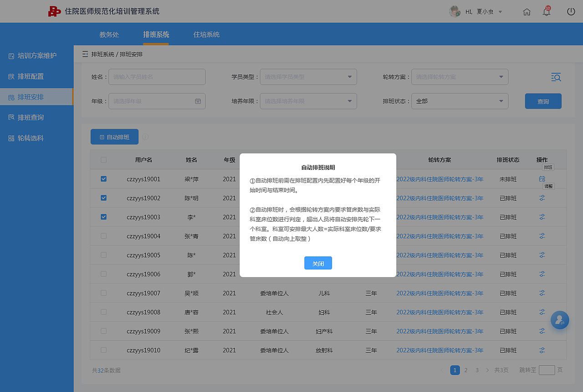Go to page 2 in pagination
The image size is (583, 392).
click(465, 370)
